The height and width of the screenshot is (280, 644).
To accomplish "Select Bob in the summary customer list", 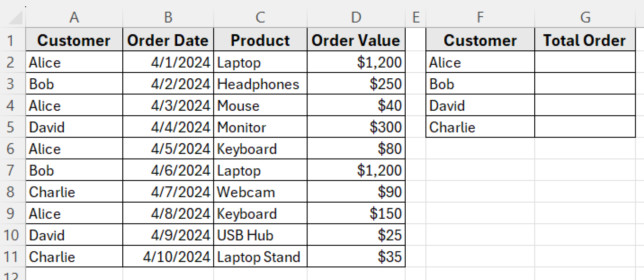I will coord(480,83).
